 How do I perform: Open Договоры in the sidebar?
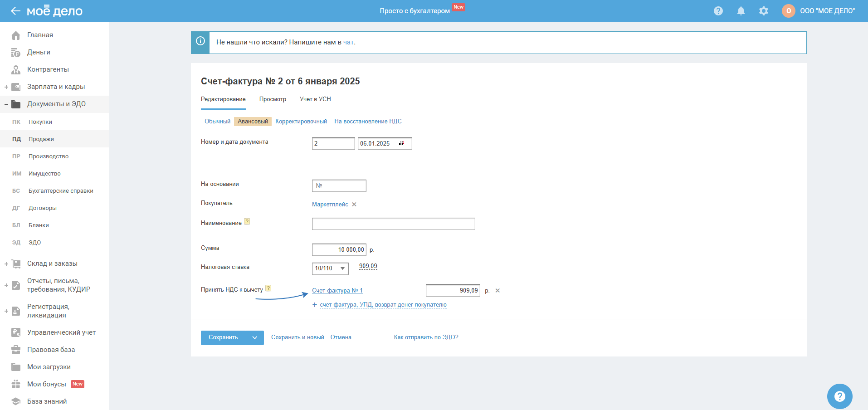(x=43, y=208)
